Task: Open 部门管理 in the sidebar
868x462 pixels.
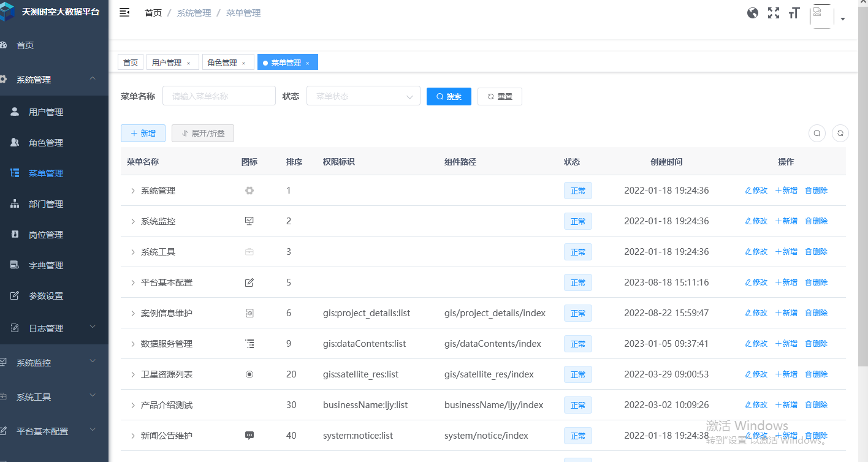Action: coord(46,204)
